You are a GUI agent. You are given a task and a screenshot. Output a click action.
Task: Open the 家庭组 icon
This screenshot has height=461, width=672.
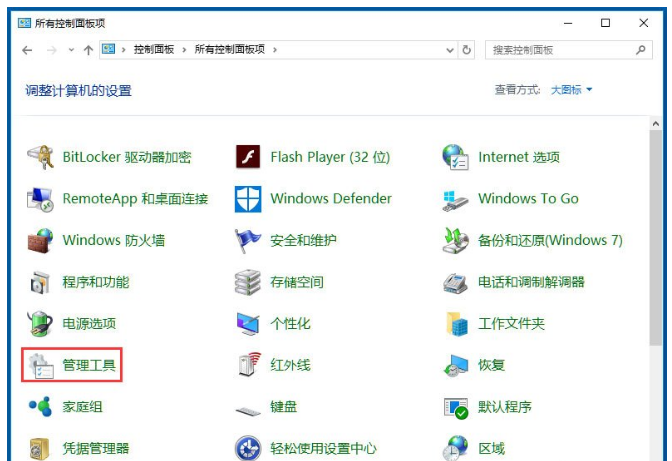(x=40, y=406)
